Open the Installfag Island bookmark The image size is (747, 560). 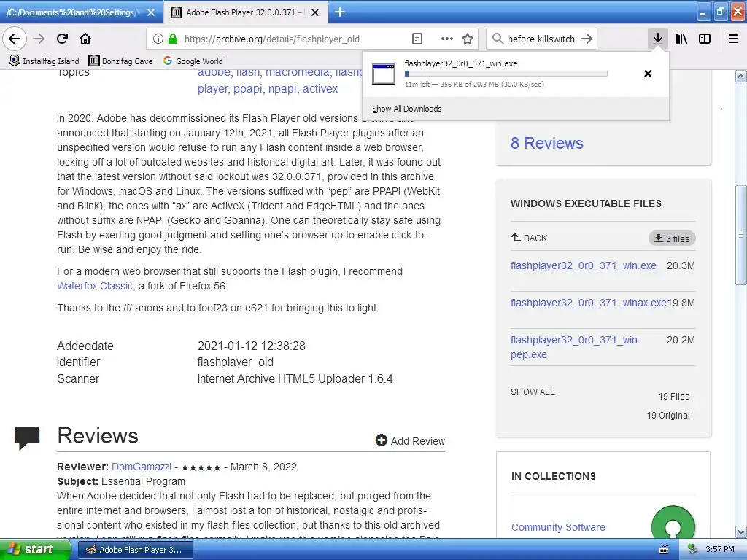tap(44, 61)
